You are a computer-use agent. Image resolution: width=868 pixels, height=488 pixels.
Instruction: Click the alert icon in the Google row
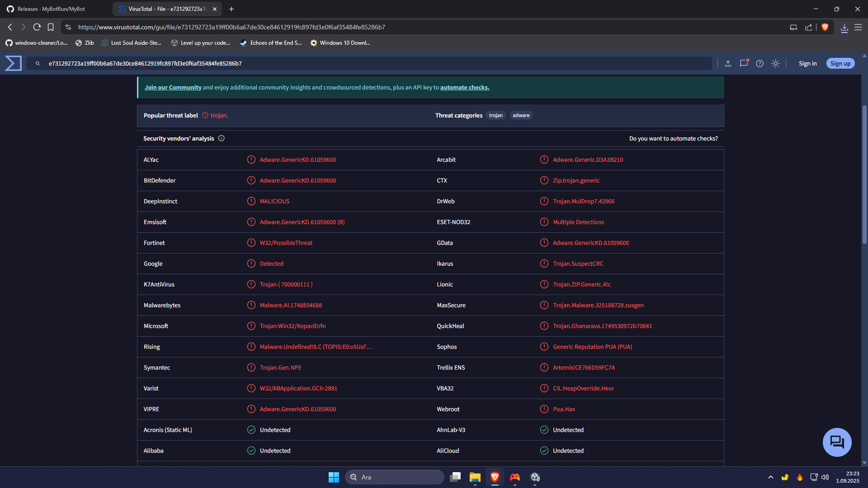click(251, 264)
